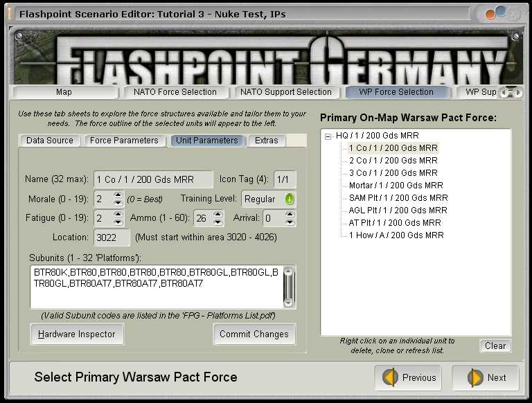Proceed with the Next button
The height and width of the screenshot is (403, 532).
coord(486,377)
